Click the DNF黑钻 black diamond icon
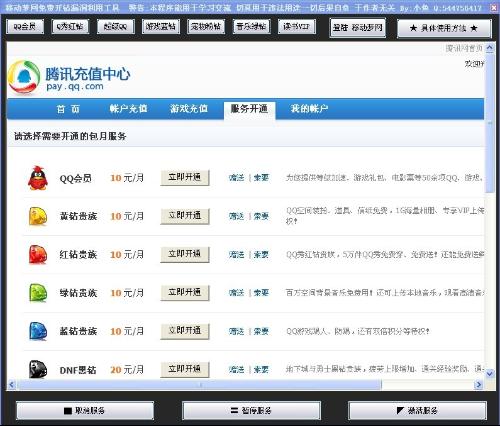The width and height of the screenshot is (500, 426). 38,369
